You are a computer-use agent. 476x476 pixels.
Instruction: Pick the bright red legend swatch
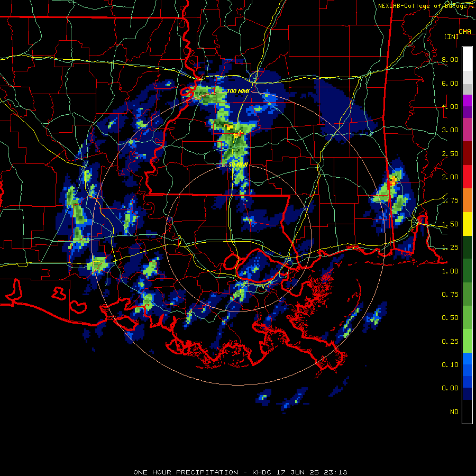(x=467, y=177)
